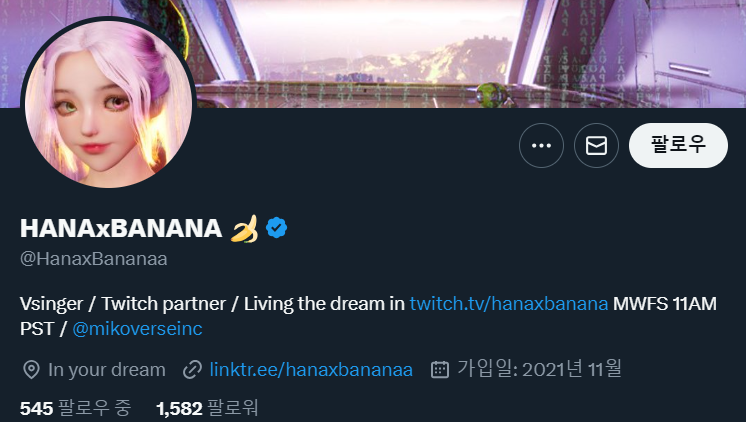Open the round profile avatar picture
The image size is (746, 422).
click(x=108, y=103)
